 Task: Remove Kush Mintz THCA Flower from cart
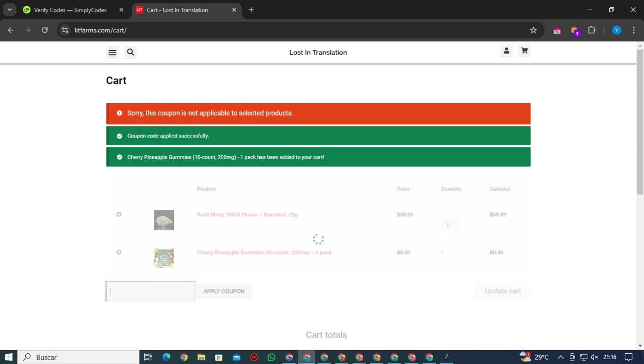coord(119,214)
